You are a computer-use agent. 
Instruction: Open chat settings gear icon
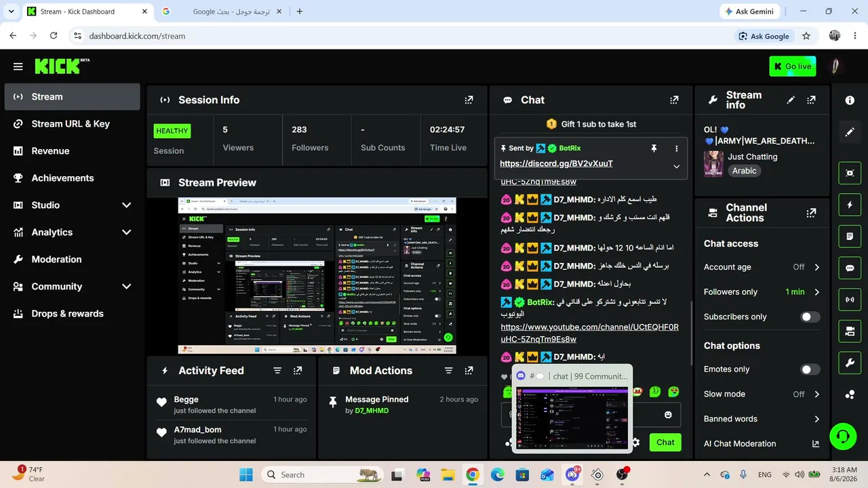pyautogui.click(x=635, y=443)
